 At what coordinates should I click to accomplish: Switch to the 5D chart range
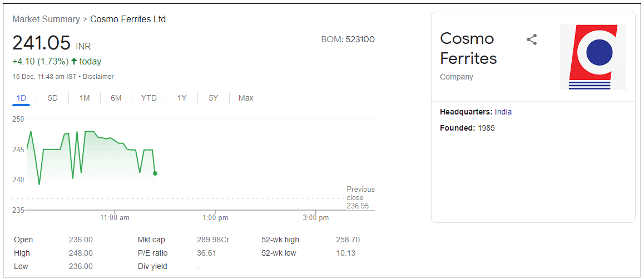point(53,98)
